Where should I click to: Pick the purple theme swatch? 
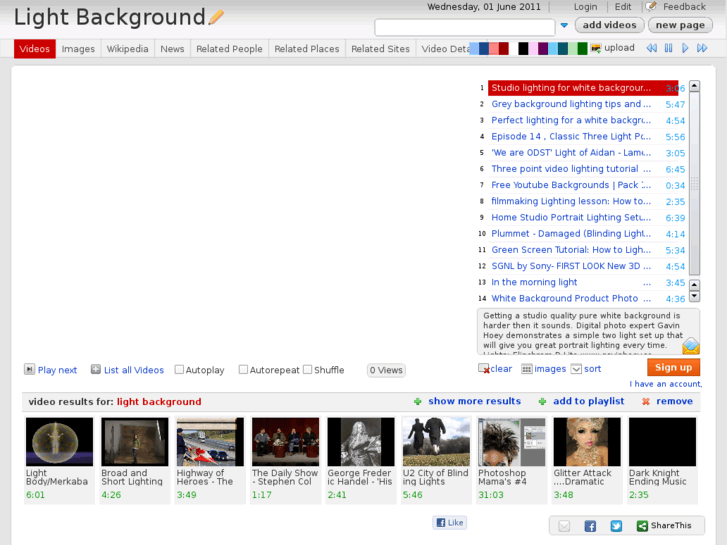pos(543,48)
